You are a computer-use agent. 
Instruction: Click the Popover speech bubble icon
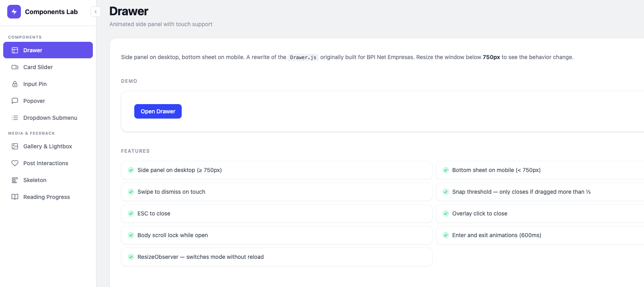click(x=15, y=101)
